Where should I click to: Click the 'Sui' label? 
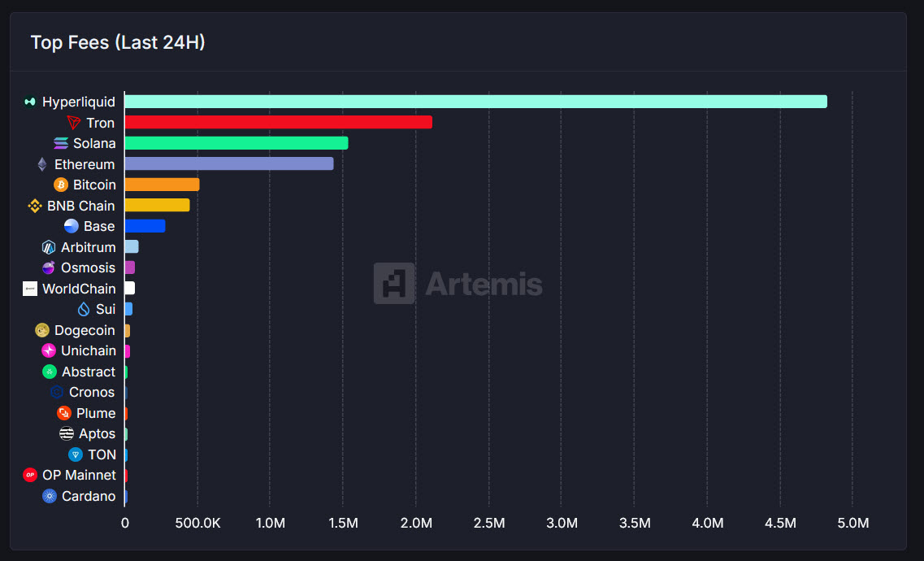click(x=106, y=310)
